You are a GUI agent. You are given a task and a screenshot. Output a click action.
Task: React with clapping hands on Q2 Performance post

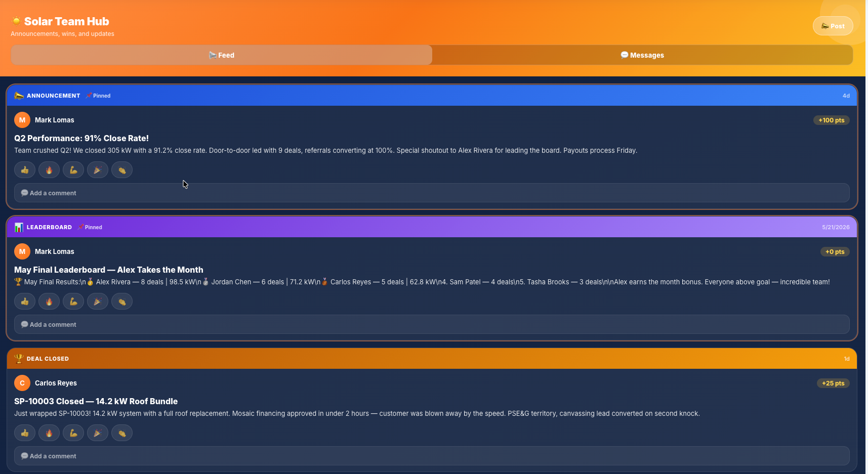tap(122, 170)
